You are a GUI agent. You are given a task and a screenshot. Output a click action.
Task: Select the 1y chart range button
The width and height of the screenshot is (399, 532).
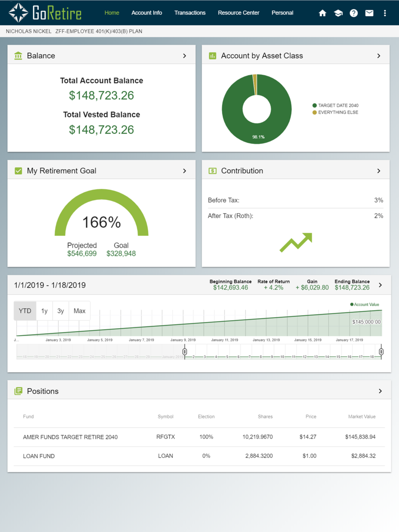(44, 311)
